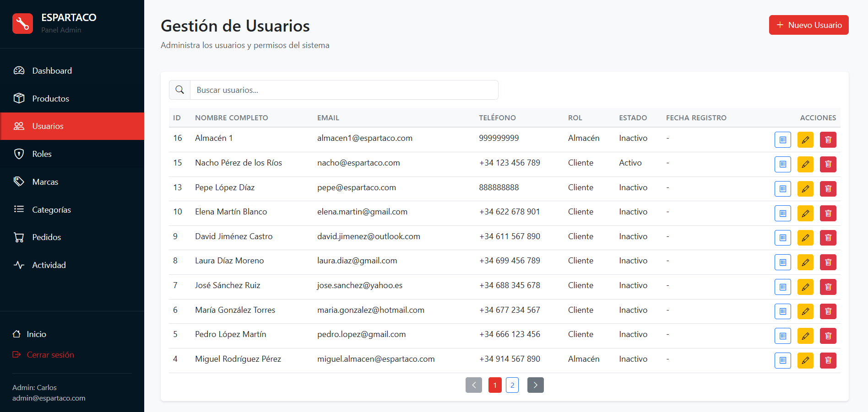
Task: Edit user Miguel Rodríguez Pérez
Action: click(805, 361)
